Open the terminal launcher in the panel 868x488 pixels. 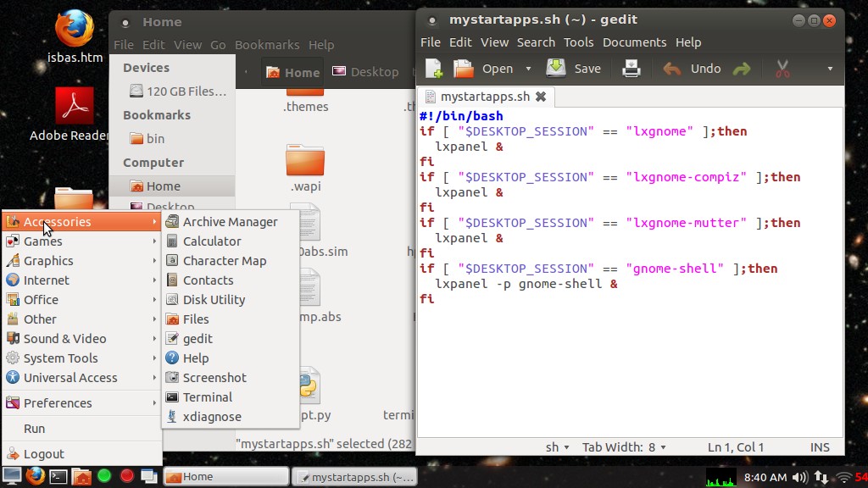coord(58,476)
